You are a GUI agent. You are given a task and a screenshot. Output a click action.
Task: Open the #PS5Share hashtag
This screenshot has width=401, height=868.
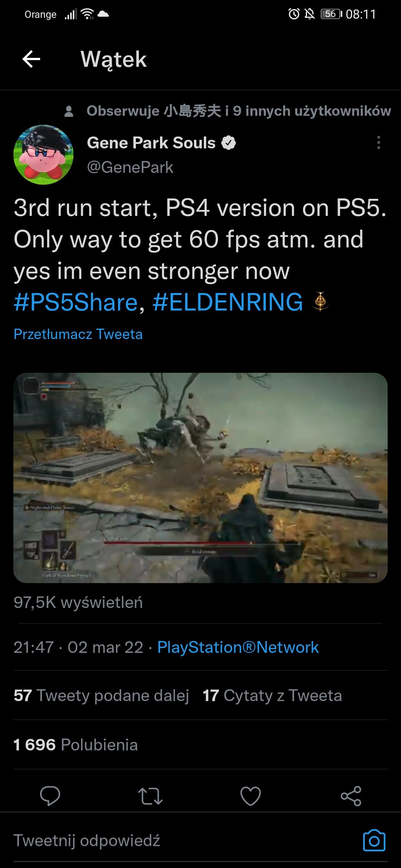click(x=76, y=302)
